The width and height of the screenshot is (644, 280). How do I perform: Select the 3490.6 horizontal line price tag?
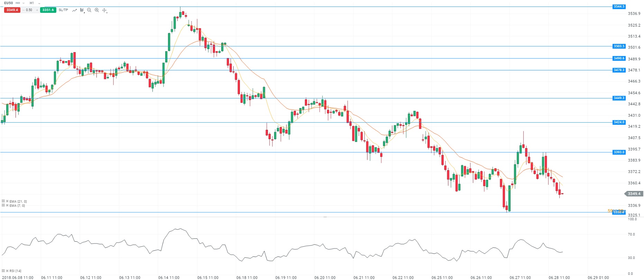619,58
